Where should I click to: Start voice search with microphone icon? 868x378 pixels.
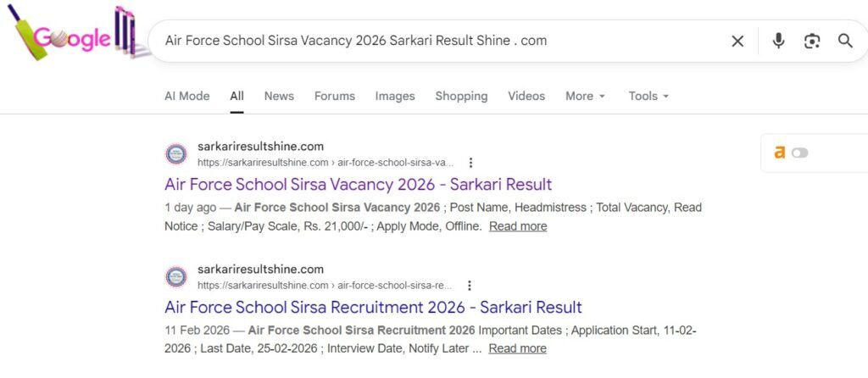coord(778,41)
